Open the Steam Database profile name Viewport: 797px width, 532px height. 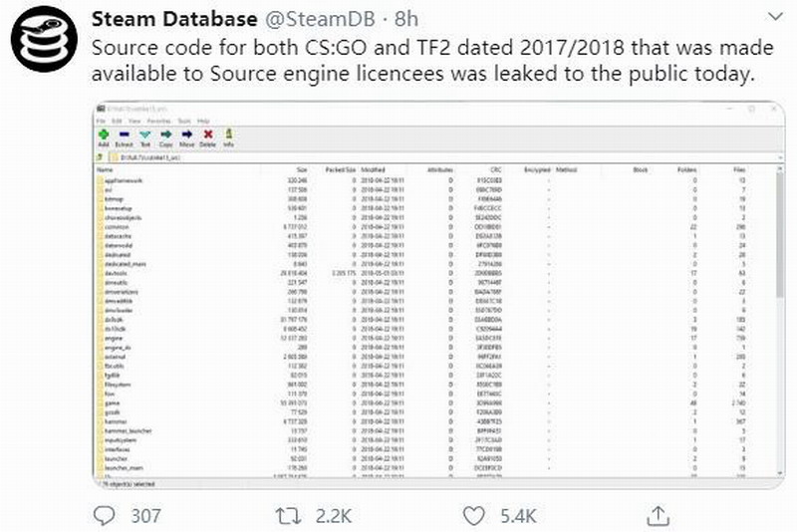point(159,19)
